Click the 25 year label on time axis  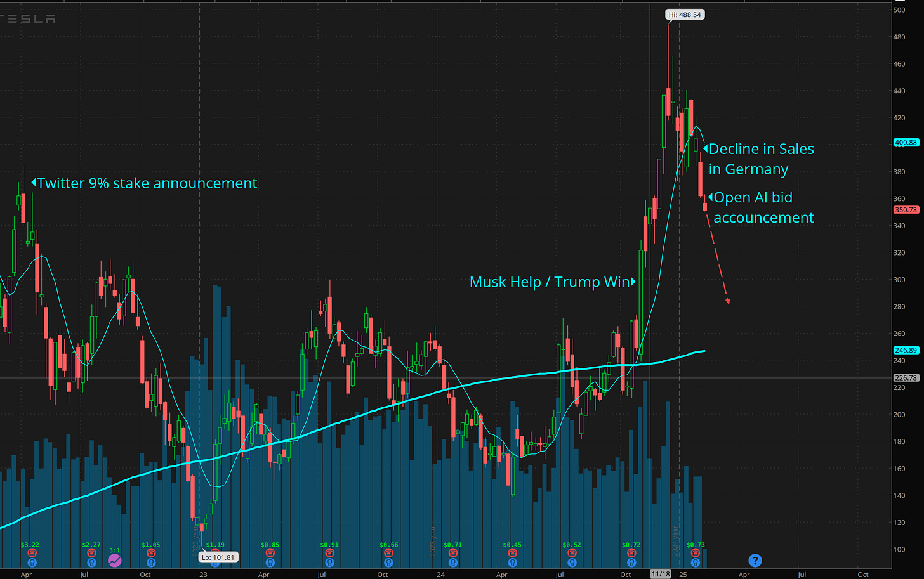pos(683,575)
